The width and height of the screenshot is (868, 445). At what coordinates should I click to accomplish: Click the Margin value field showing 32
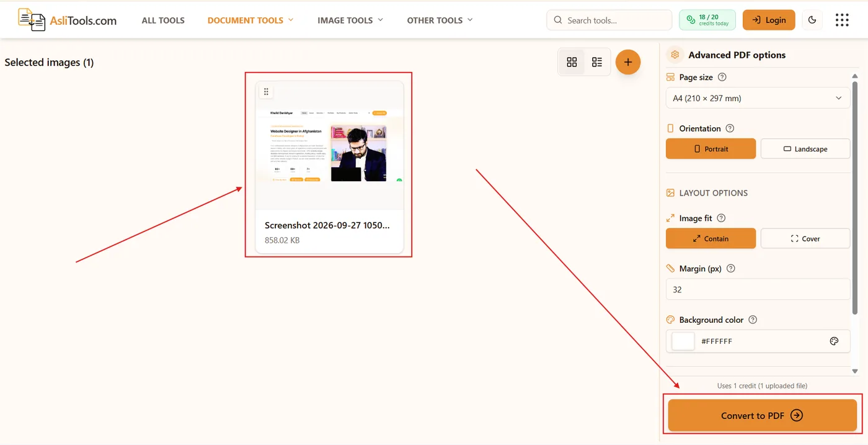point(758,289)
